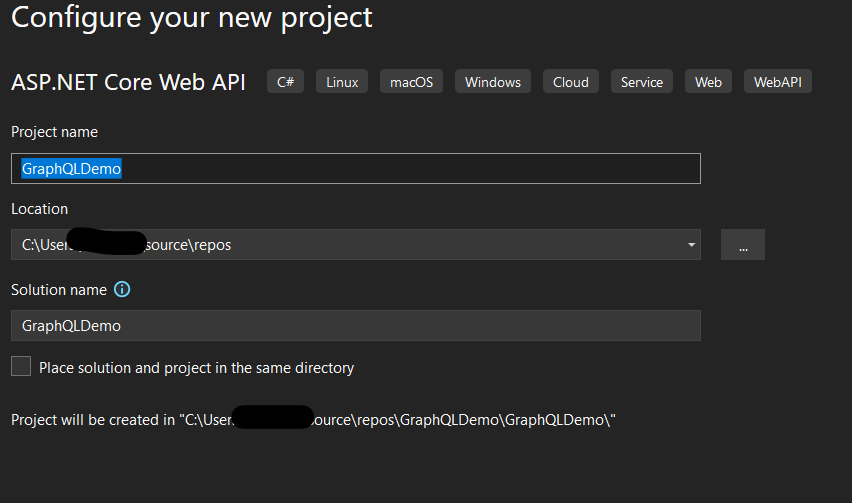
Task: Open the browse folder dialog with the ellipsis button
Action: (x=743, y=245)
